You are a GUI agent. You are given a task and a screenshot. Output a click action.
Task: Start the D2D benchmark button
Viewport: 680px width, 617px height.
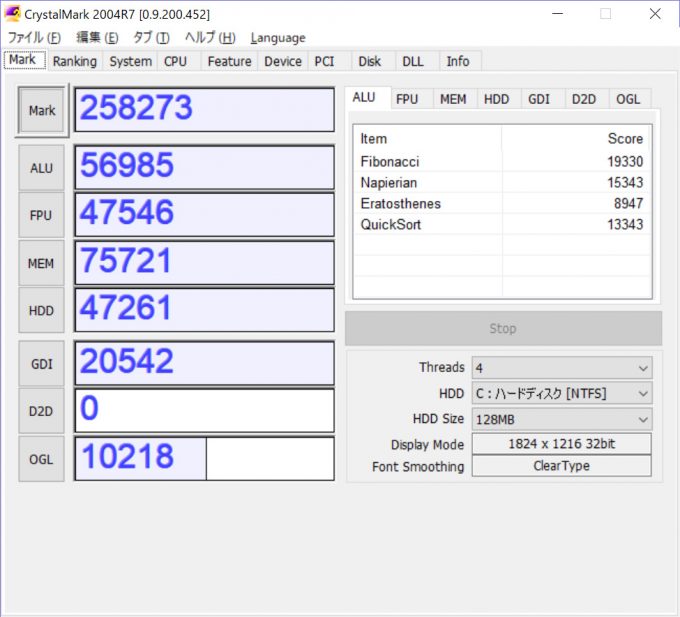(42, 411)
